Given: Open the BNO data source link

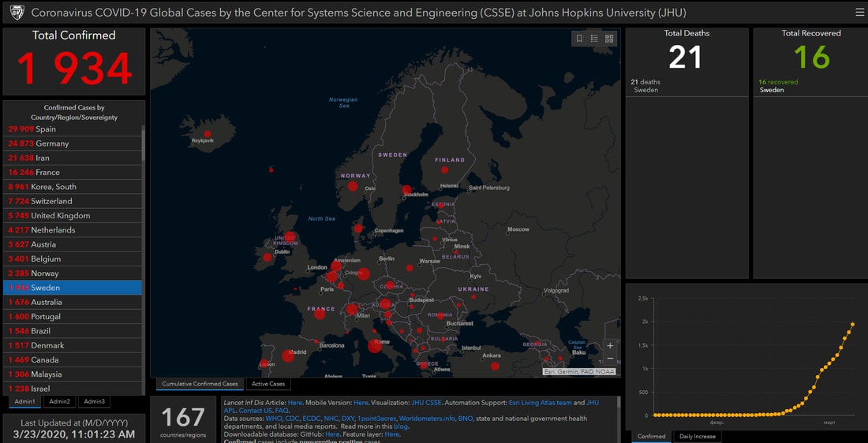Looking at the screenshot, I should click(x=466, y=419).
